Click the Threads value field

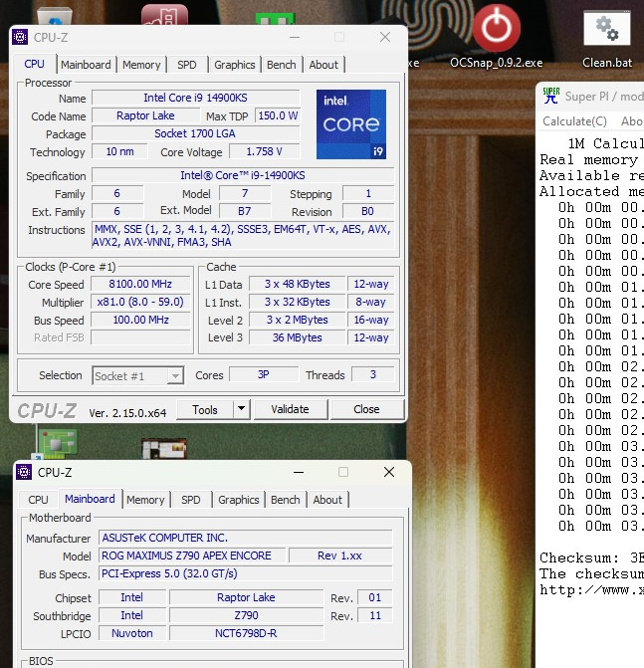pos(372,375)
